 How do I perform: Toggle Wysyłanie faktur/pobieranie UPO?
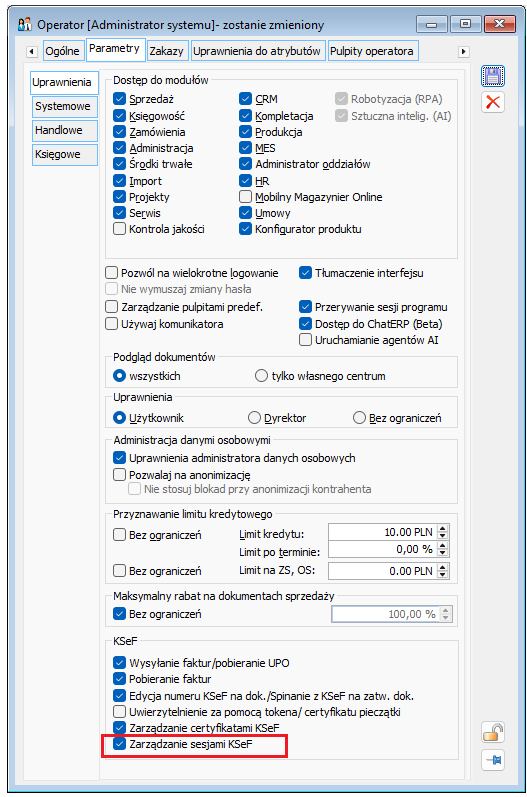coord(119,663)
